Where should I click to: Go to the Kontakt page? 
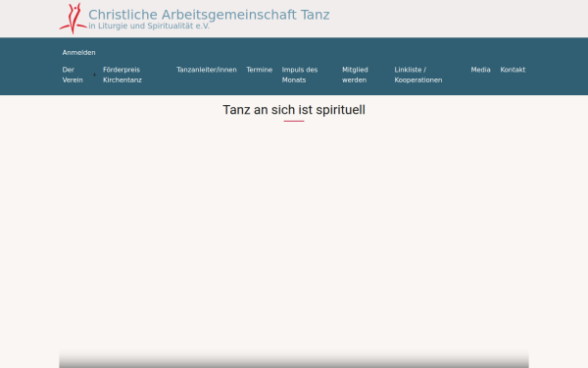[x=513, y=70]
